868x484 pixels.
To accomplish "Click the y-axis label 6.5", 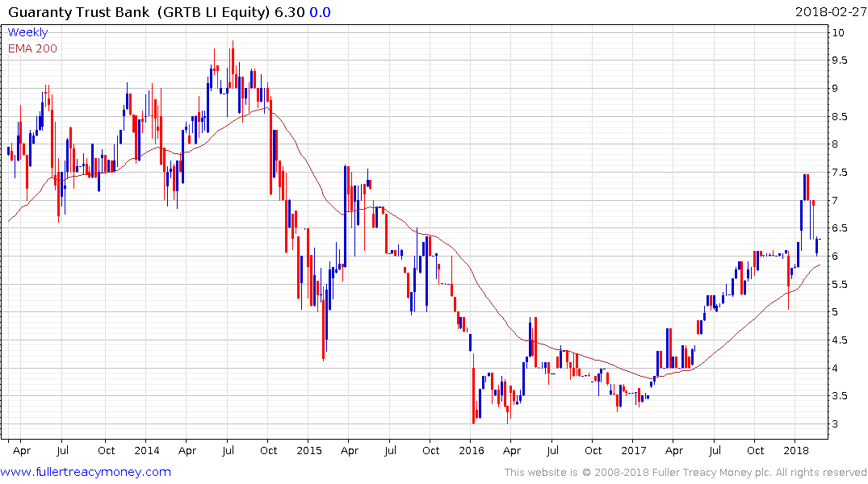I will point(839,228).
